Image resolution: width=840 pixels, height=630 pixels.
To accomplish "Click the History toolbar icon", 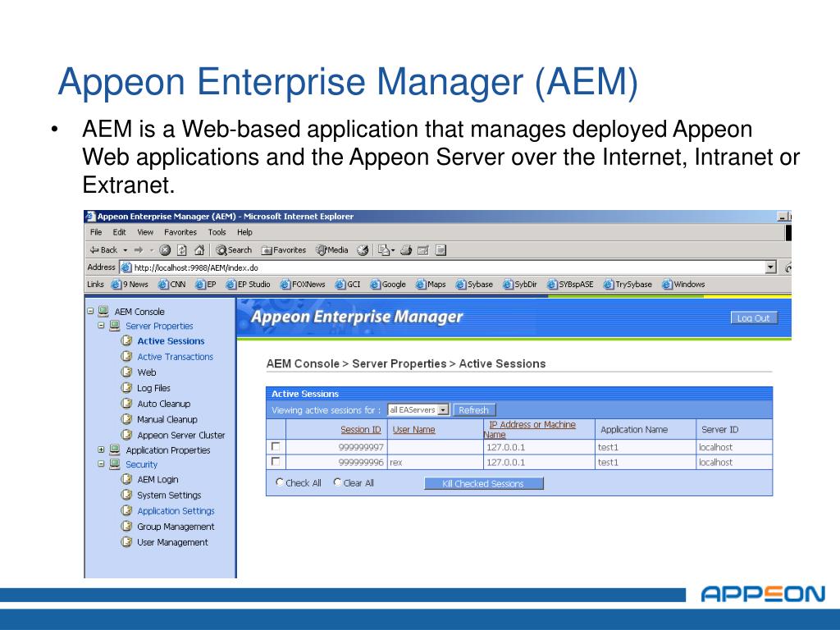I will click(x=363, y=250).
